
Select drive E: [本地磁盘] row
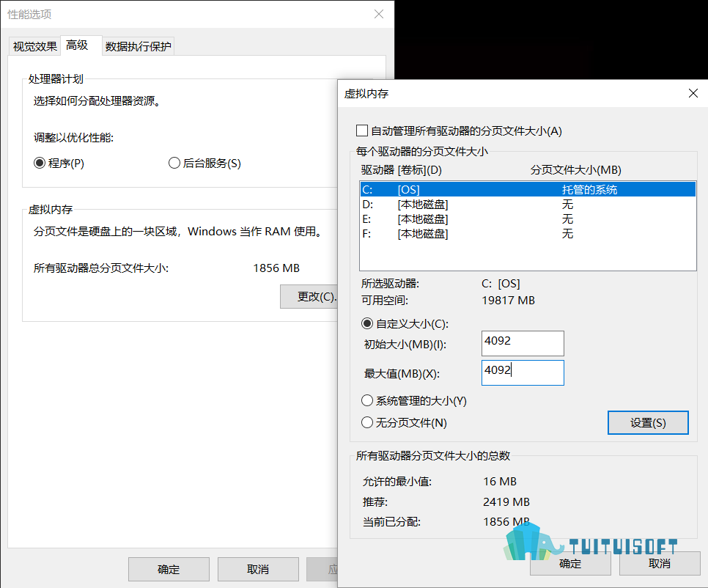[x=528, y=219]
